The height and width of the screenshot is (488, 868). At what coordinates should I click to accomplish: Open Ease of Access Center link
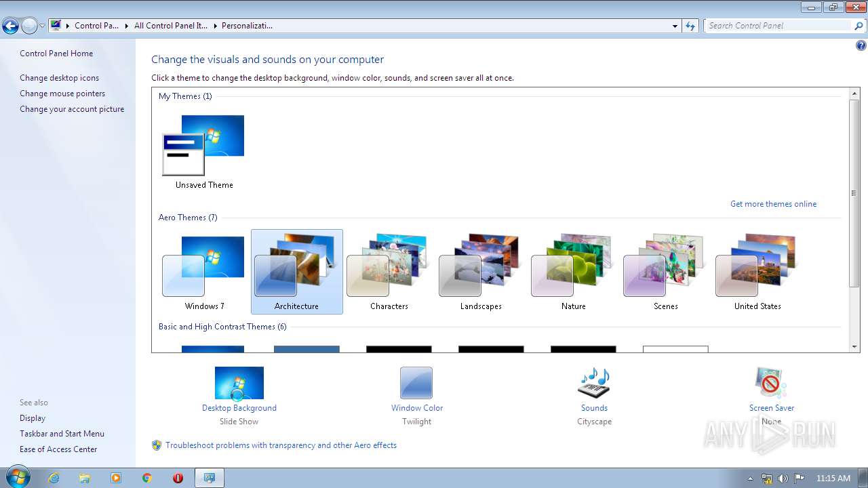[x=58, y=449]
